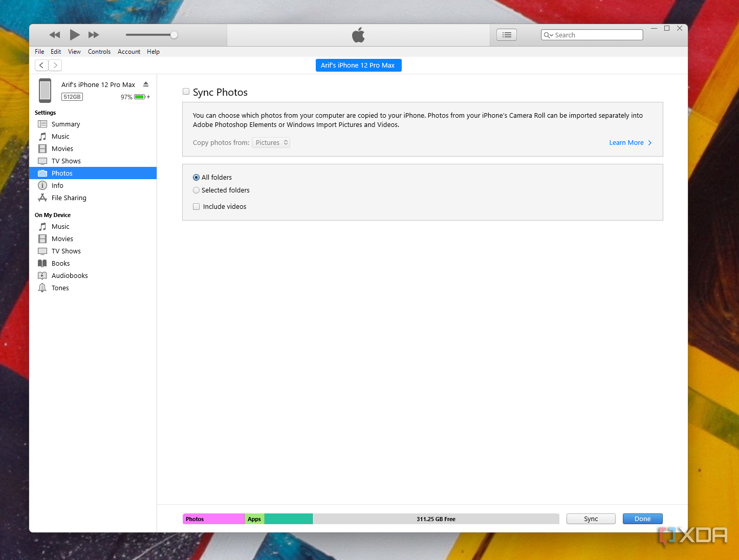Start playback with the play button
The image size is (739, 560).
tap(75, 35)
